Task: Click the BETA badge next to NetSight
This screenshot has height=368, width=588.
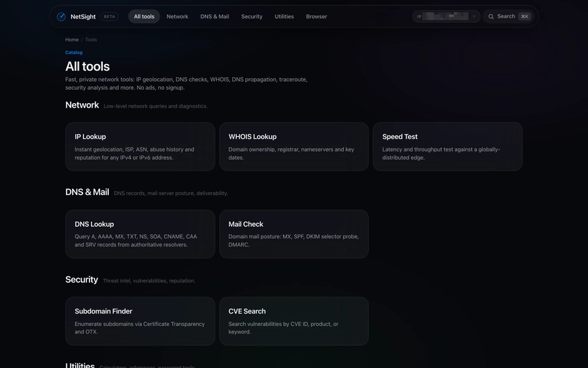Action: [109, 16]
